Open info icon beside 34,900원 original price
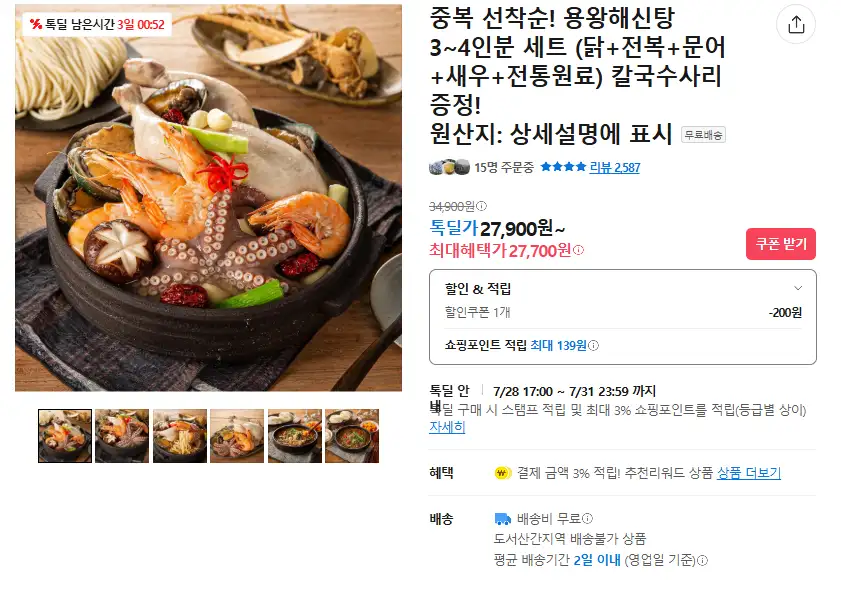Screen dimensions: 841x594 482,206
